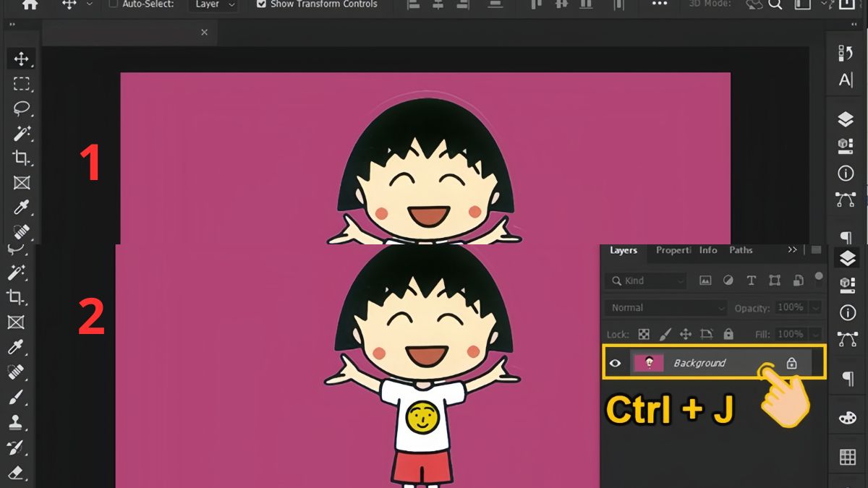Select the Move tool in the toolbar
The image size is (868, 488).
22,59
